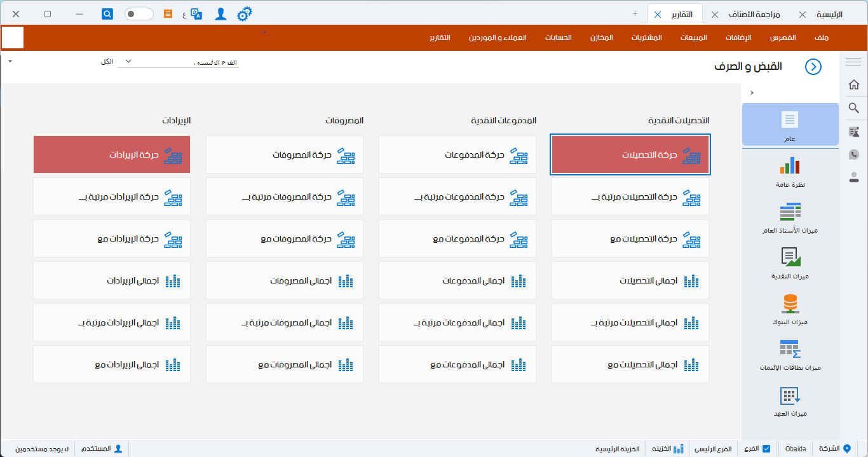Screen dimensions: 868x457
Task: Collapse the sidebar panel using small chevron
Action: (752, 93)
